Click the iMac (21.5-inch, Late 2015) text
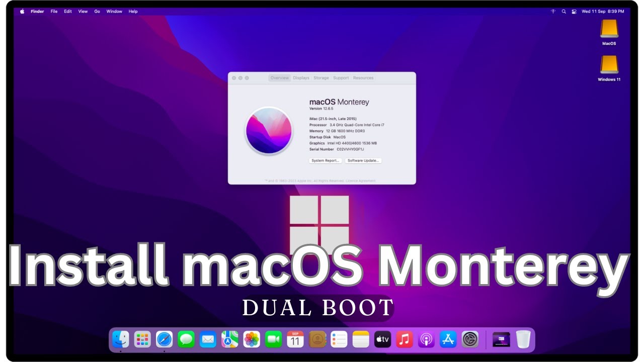 (x=333, y=119)
